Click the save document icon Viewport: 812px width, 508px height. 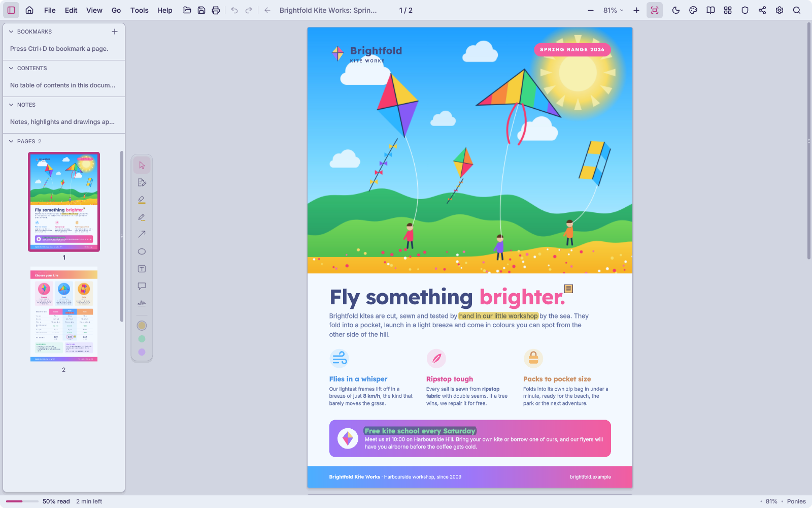pyautogui.click(x=201, y=10)
